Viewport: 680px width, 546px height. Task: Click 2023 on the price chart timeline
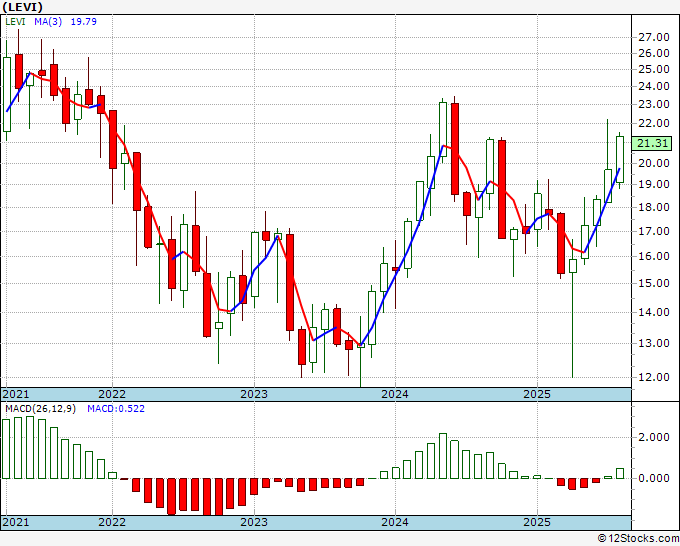254,394
